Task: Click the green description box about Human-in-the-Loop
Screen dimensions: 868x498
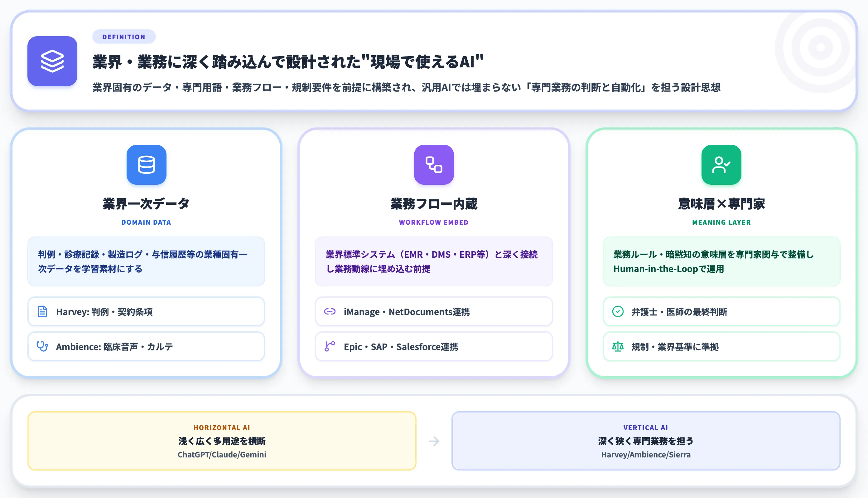Action: tap(721, 261)
